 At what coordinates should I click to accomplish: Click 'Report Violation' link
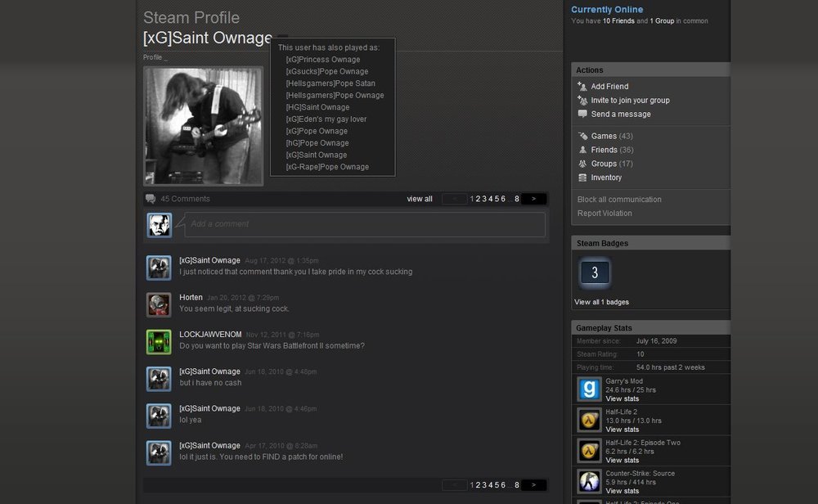click(605, 214)
